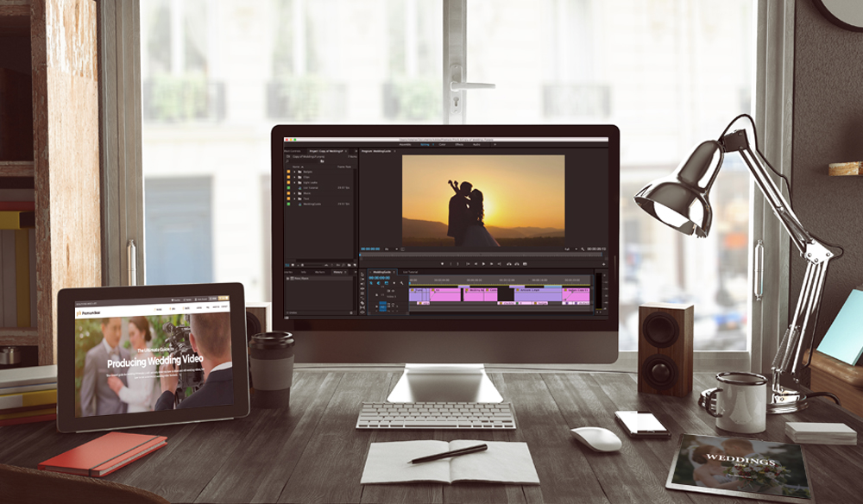863x504 pixels.
Task: Open the Lux Tutorial timeline tab
Action: (410, 272)
